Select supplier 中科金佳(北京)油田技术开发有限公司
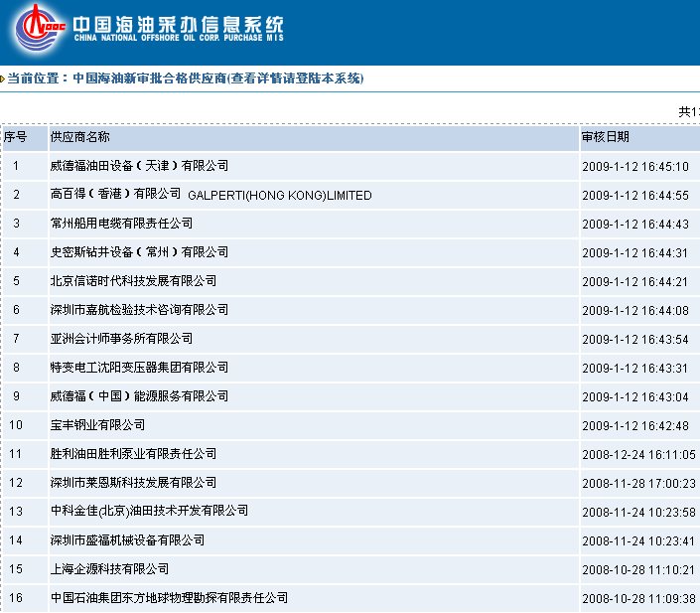 (150, 511)
